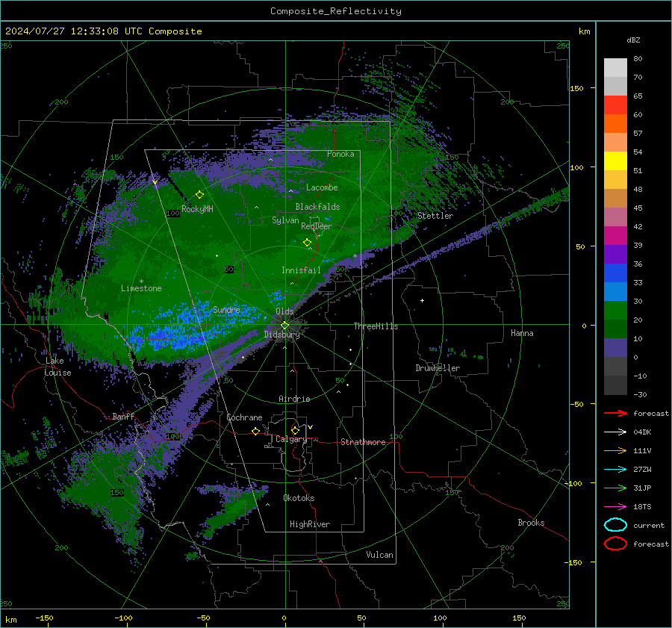672x628 pixels.
Task: Click the yellow legend swatch between 54 and 51
Action: click(x=615, y=161)
